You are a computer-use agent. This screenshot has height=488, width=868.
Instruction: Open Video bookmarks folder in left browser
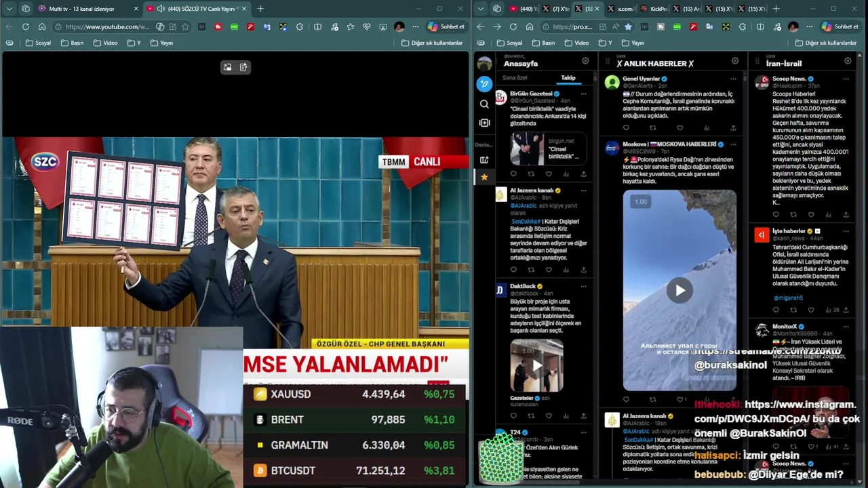pyautogui.click(x=105, y=43)
